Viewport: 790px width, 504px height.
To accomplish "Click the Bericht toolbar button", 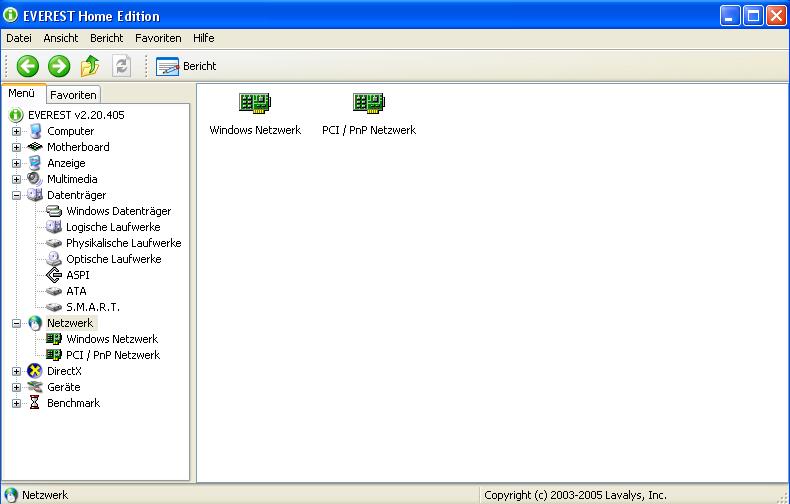I will click(187, 66).
